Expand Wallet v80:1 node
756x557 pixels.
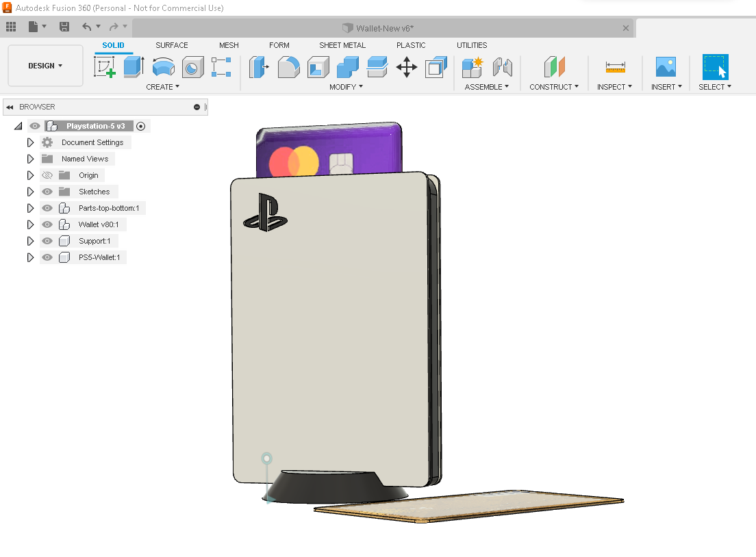[30, 224]
